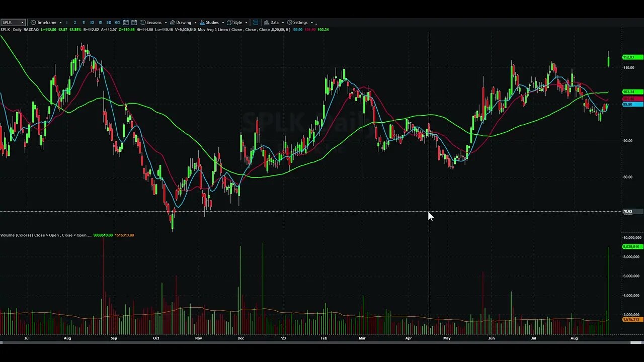Select the 60-minute timeframe
The width and height of the screenshot is (644, 362).
tap(117, 23)
